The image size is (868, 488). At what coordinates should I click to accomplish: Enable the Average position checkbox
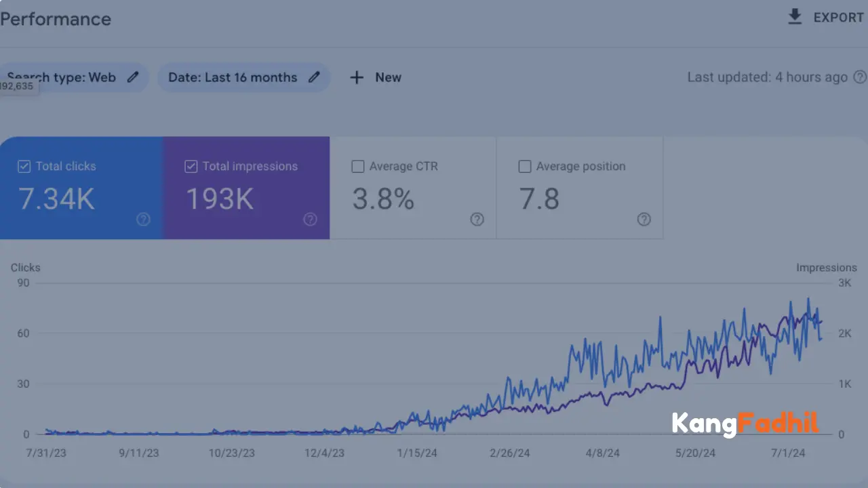point(524,166)
